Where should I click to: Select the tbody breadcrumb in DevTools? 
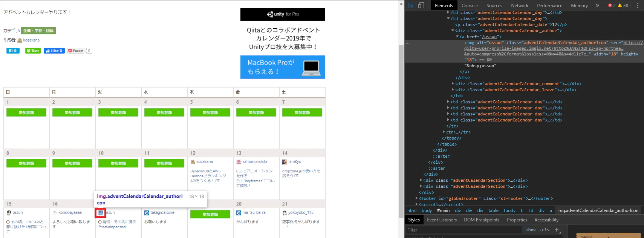click(509, 210)
